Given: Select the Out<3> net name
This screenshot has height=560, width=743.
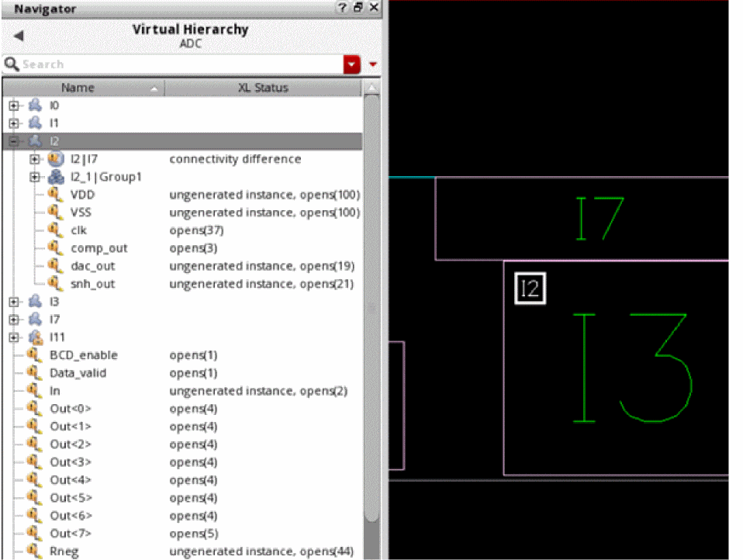Looking at the screenshot, I should point(71,462).
